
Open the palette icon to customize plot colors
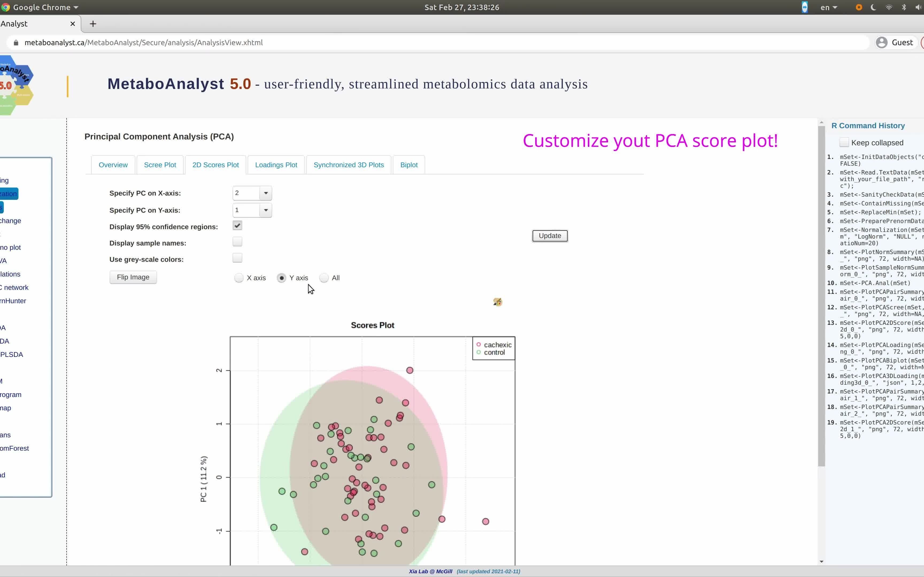pos(498,302)
